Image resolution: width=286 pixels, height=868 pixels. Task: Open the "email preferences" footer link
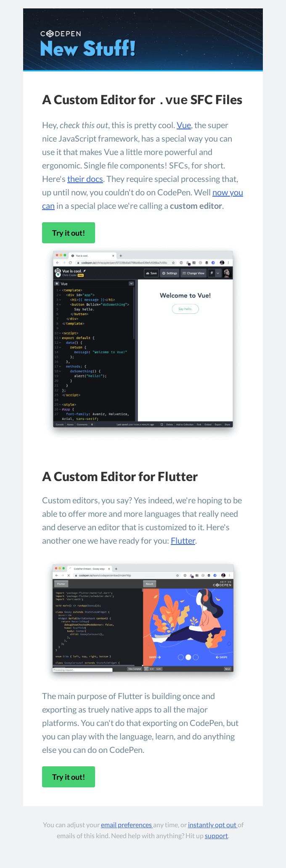127,825
